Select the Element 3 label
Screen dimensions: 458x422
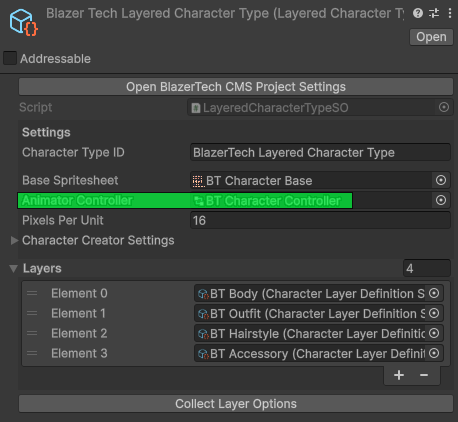click(x=79, y=353)
